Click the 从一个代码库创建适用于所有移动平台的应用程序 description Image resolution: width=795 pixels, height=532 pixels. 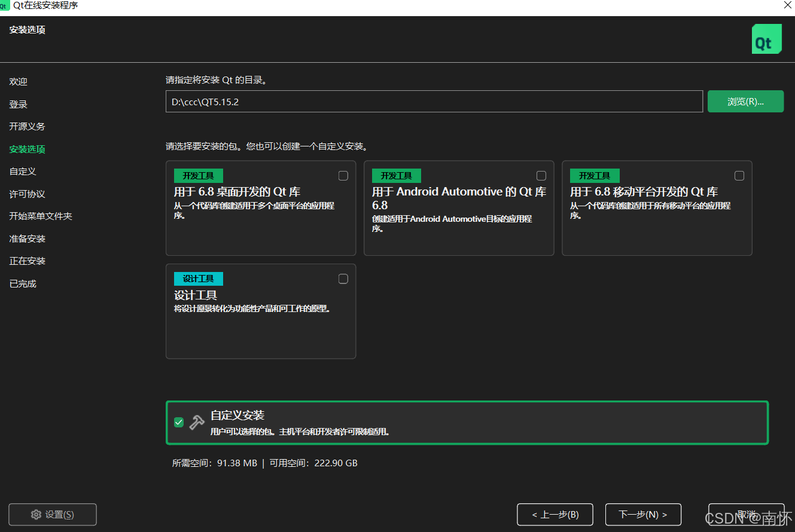pos(650,210)
